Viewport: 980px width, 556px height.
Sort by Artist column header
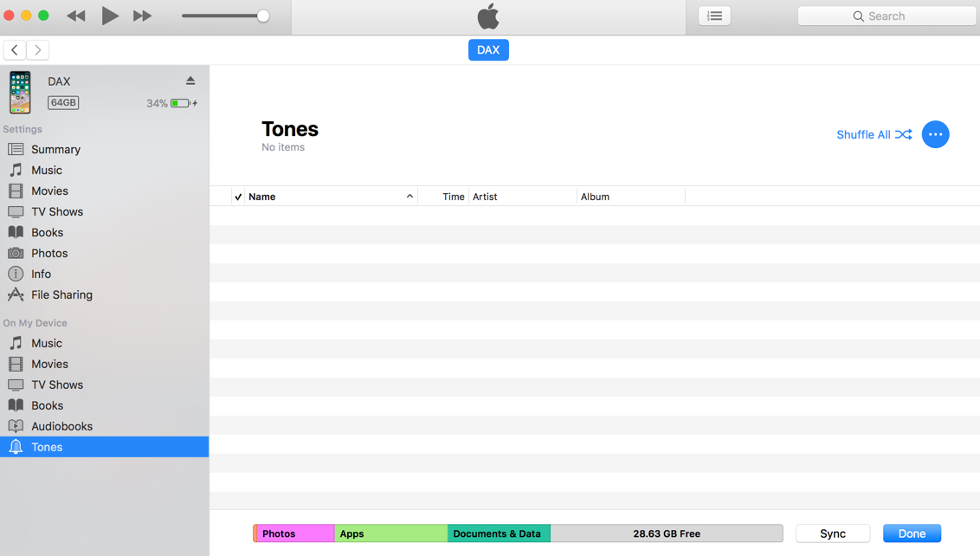pos(523,197)
